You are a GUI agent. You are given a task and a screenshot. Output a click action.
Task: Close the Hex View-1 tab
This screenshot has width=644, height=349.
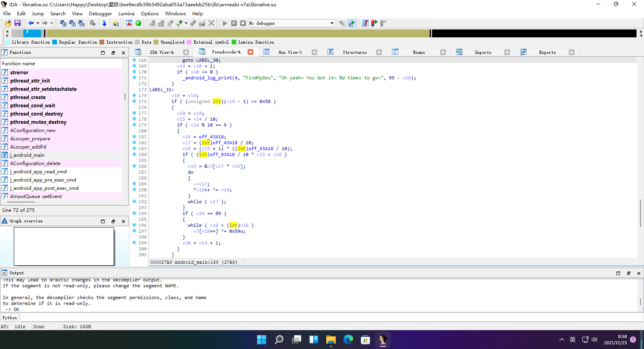[x=315, y=52]
